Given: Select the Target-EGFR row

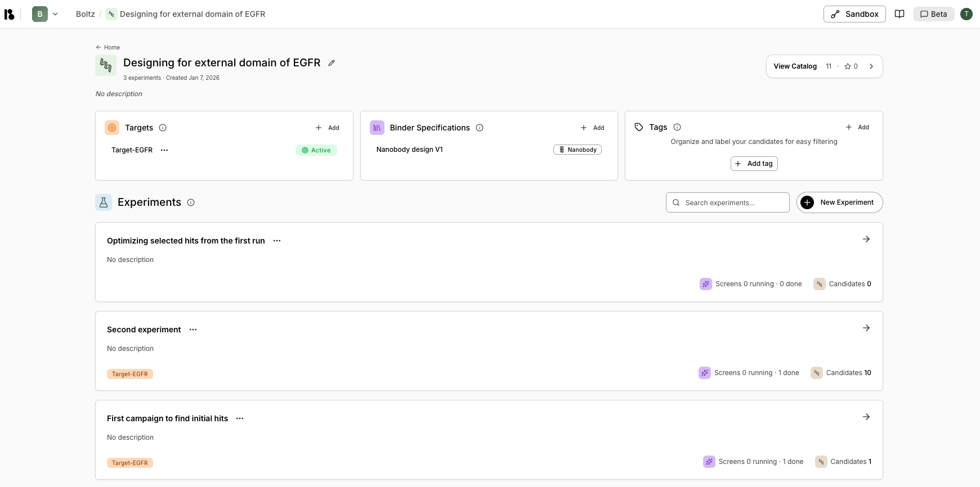Looking at the screenshot, I should [x=224, y=150].
